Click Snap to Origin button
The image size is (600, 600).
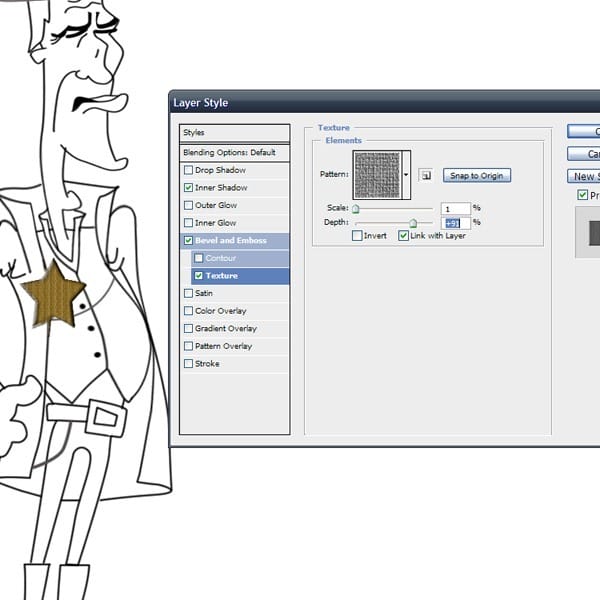(476, 176)
